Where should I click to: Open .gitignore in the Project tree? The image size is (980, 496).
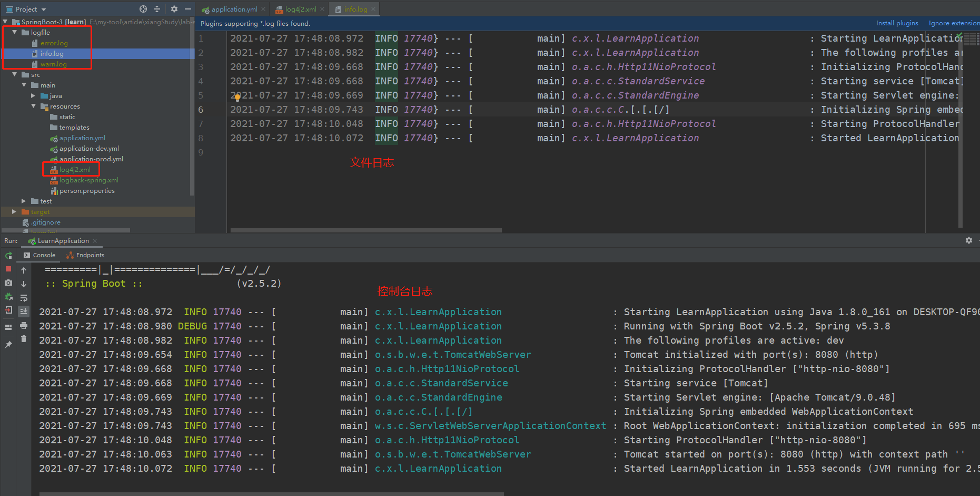point(45,222)
